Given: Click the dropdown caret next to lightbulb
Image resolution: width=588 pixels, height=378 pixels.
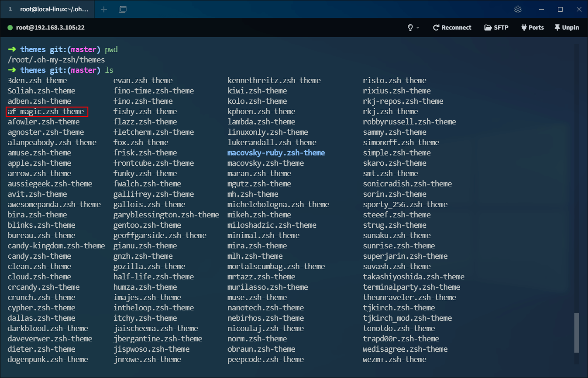Looking at the screenshot, I should pos(418,28).
